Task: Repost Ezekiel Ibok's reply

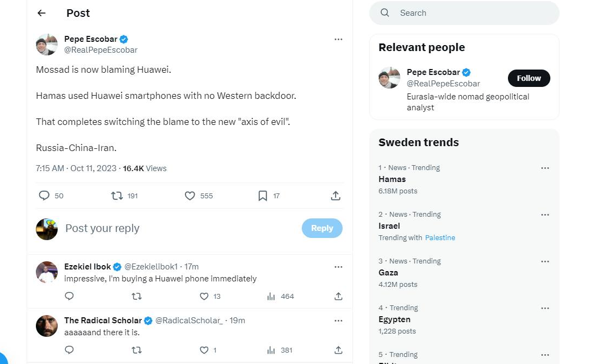Action: 137,296
